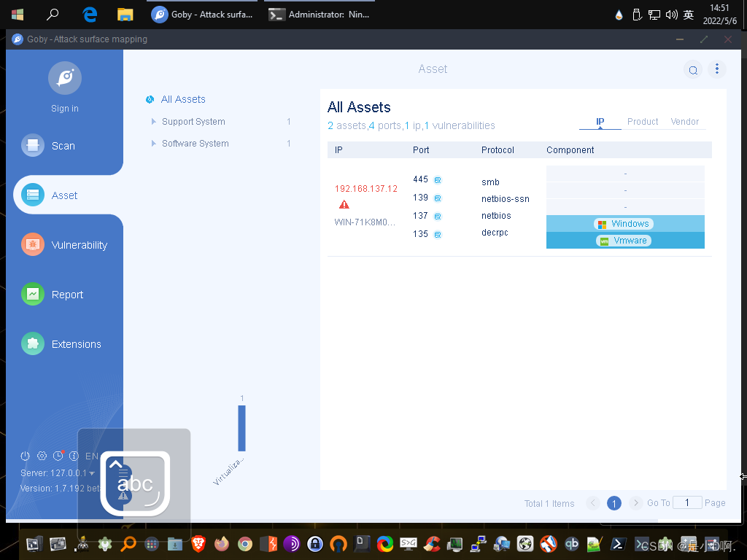Screen dimensions: 747x560
Task: Launch CCleaner from bottom dock
Action: click(432, 543)
